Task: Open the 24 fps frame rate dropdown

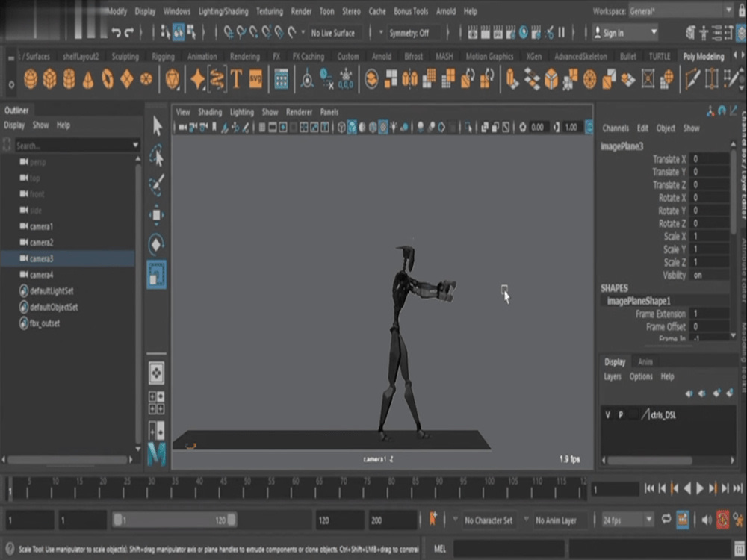Action: coord(627,520)
